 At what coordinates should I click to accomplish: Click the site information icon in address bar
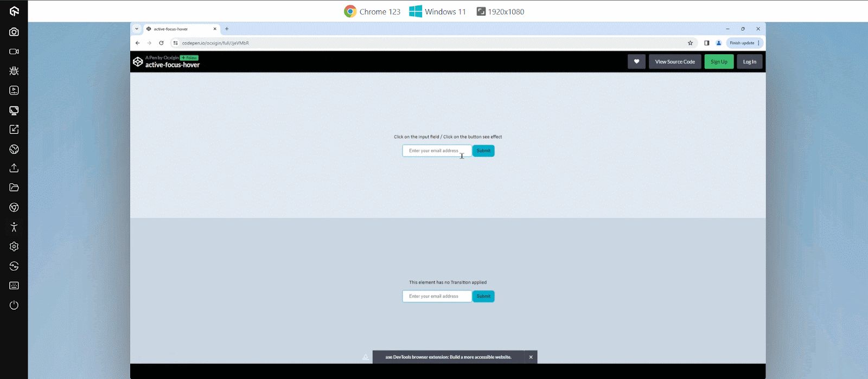tap(175, 43)
